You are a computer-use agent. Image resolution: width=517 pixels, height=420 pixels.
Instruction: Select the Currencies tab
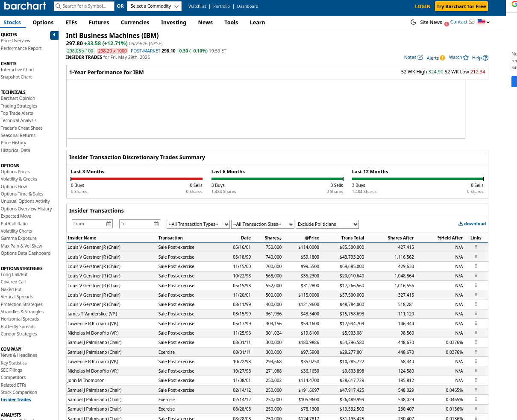135,22
